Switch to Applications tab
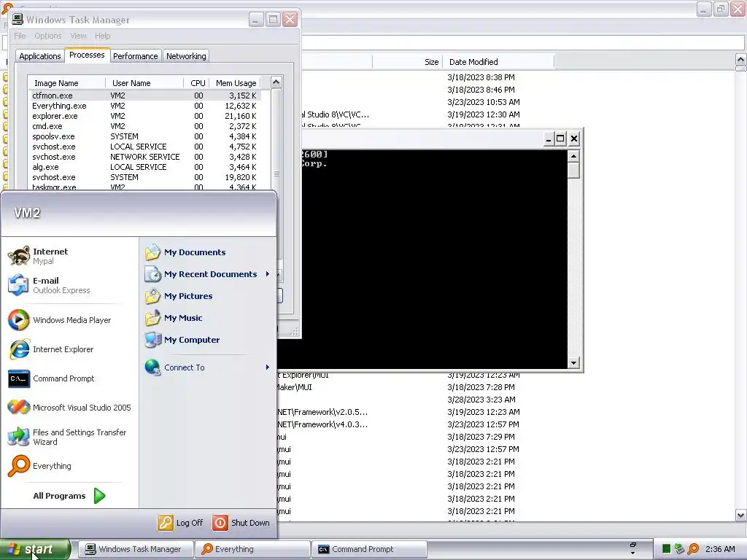Viewport: 747px width, 560px height. coord(40,56)
